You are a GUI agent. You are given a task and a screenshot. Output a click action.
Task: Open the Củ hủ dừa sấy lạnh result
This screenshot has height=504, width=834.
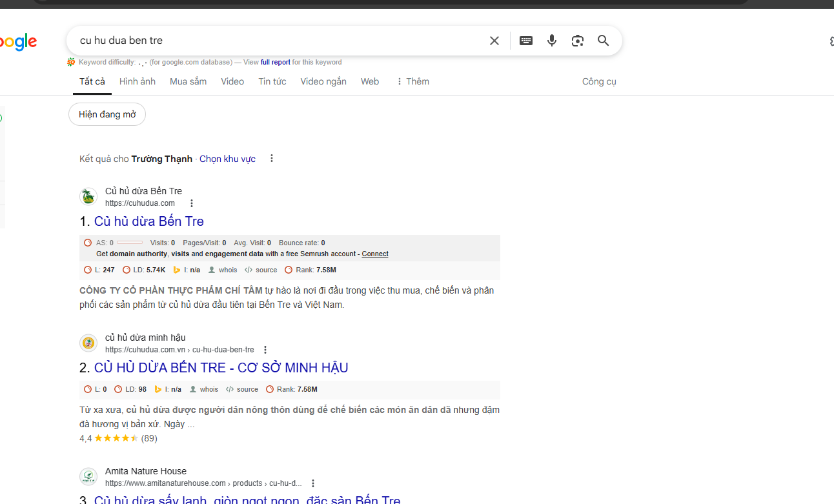click(x=247, y=499)
